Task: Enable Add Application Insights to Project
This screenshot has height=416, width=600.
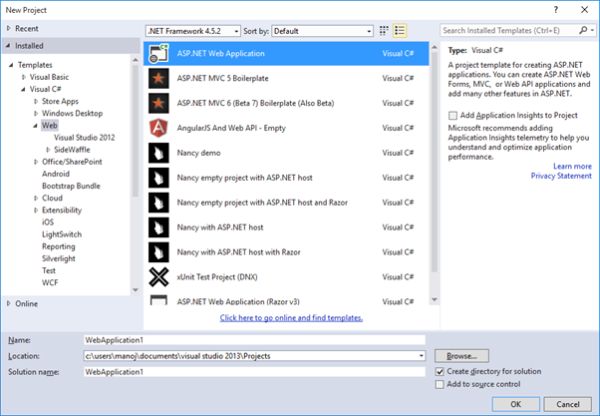Action: pyautogui.click(x=453, y=116)
